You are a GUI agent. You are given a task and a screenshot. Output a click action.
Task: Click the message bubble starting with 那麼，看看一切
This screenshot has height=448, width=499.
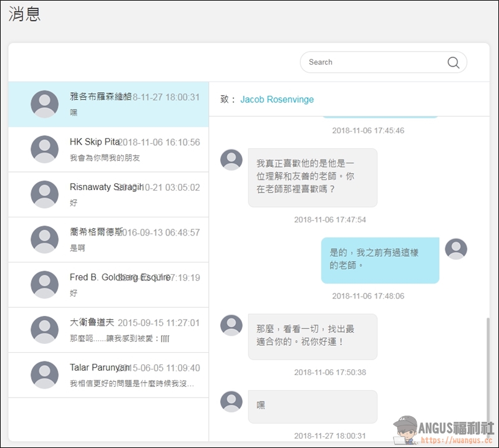[312, 336]
